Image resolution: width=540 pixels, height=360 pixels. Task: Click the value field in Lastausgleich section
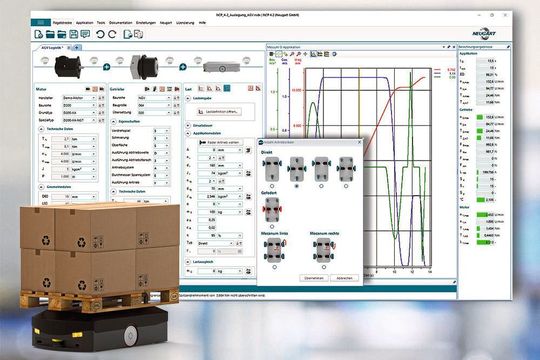[207, 271]
